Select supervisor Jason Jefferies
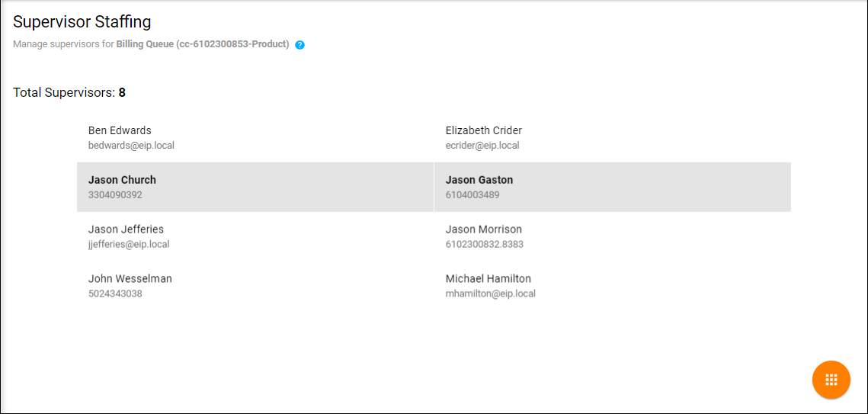 pyautogui.click(x=126, y=229)
